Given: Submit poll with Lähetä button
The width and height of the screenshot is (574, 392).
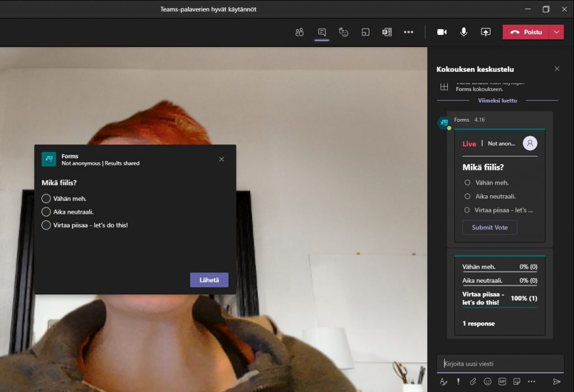Looking at the screenshot, I should [209, 280].
